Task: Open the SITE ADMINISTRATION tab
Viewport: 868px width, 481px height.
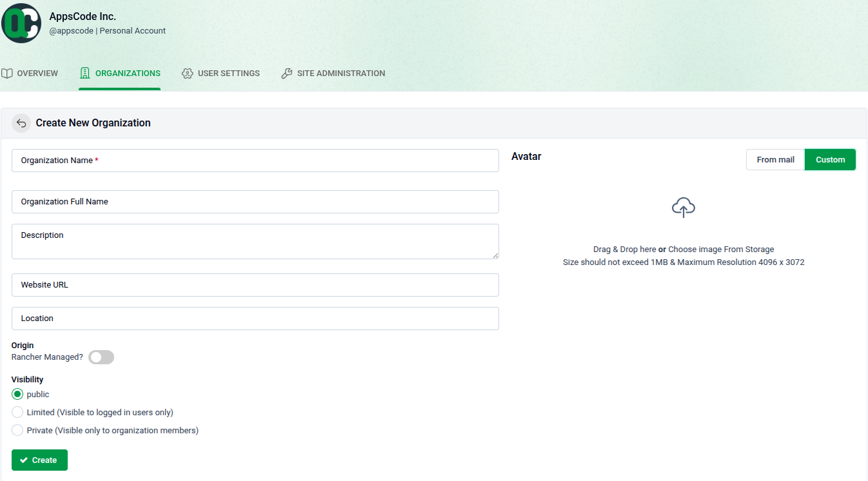Action: (333, 73)
